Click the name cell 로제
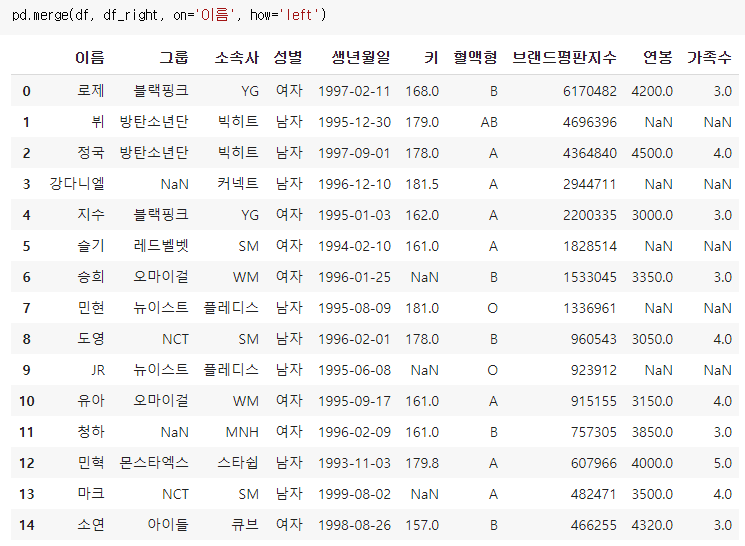Image resolution: width=745 pixels, height=546 pixels. pyautogui.click(x=91, y=90)
